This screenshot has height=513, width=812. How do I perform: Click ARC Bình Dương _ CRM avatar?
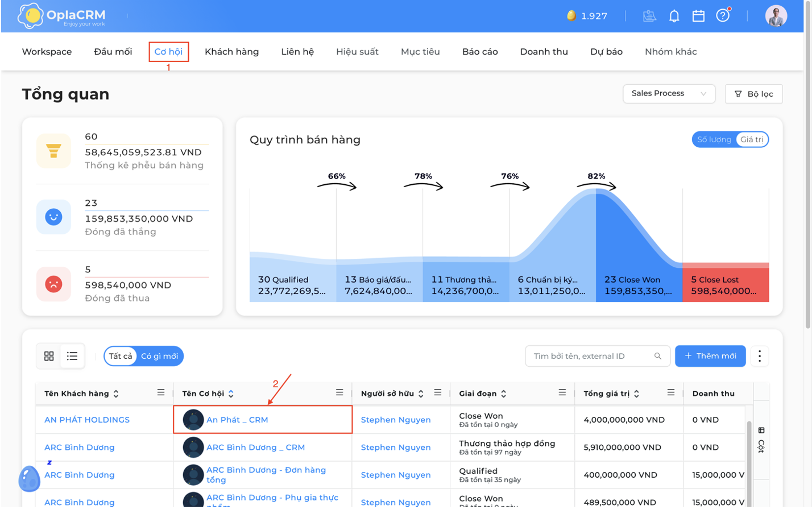[x=193, y=448]
